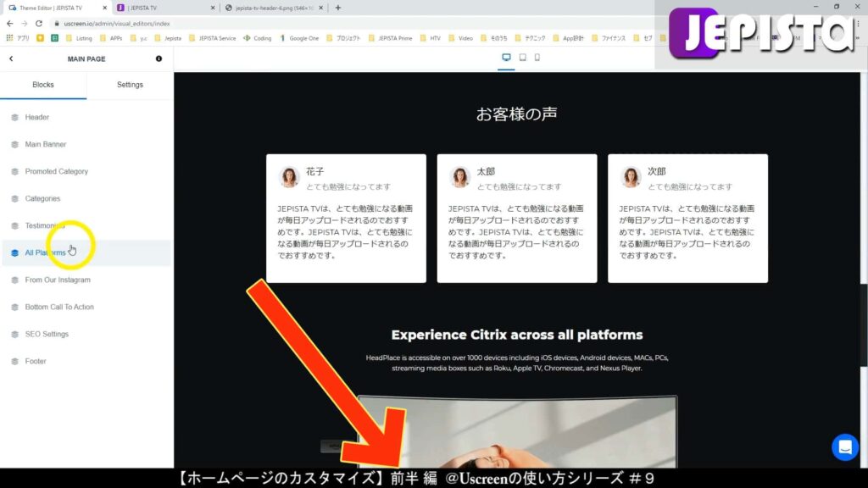Open the プロジェクト bookmark folder
The height and width of the screenshot is (488, 868).
[343, 38]
